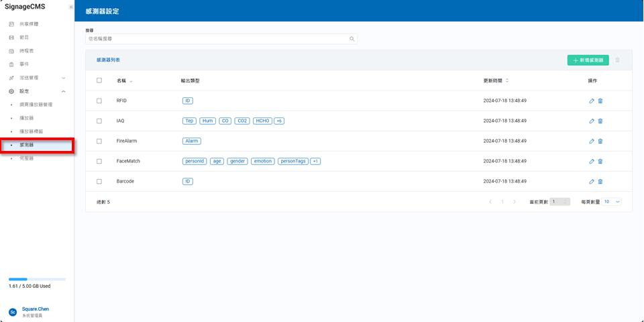Screen dimensions: 644x322
Task: Sort by the 更新時間 column header
Action: 496,80
